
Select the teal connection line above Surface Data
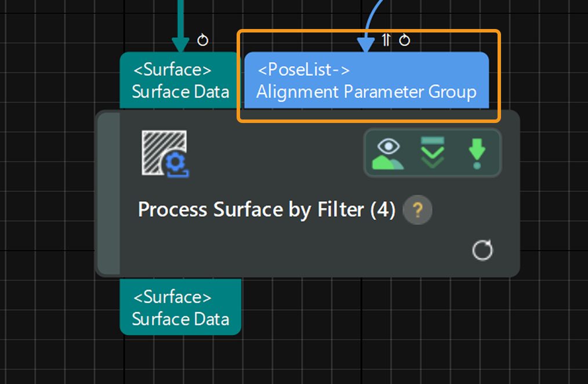tap(180, 15)
